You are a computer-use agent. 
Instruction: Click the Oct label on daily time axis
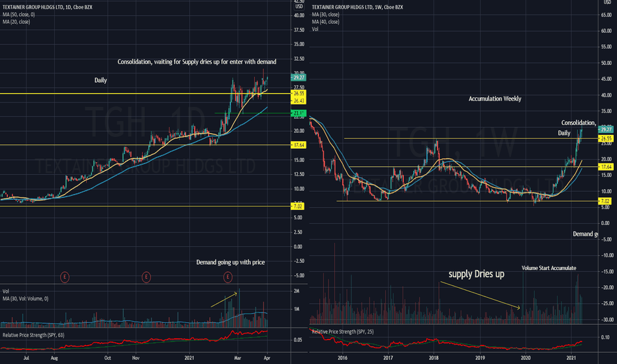click(107, 358)
